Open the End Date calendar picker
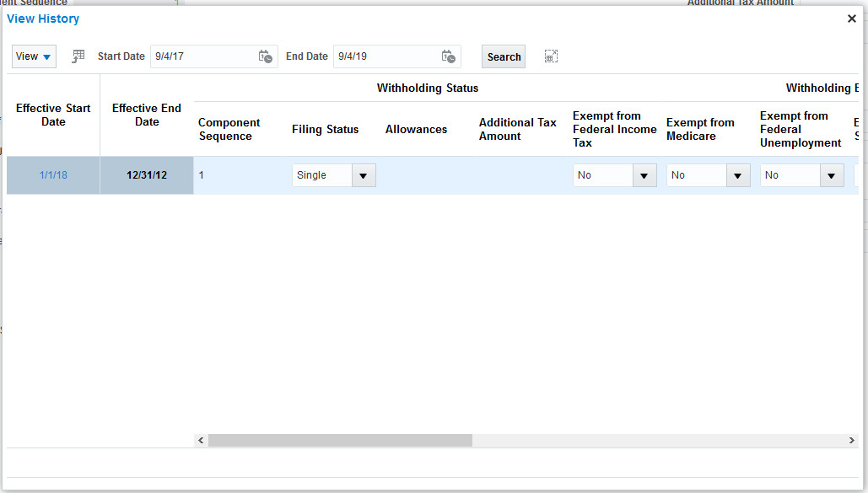868x493 pixels. [449, 56]
